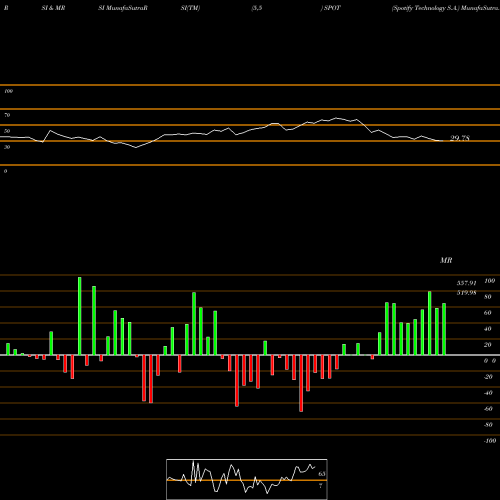Click the 30 level label on RSI axis
This screenshot has width=500, height=500.
click(7, 147)
